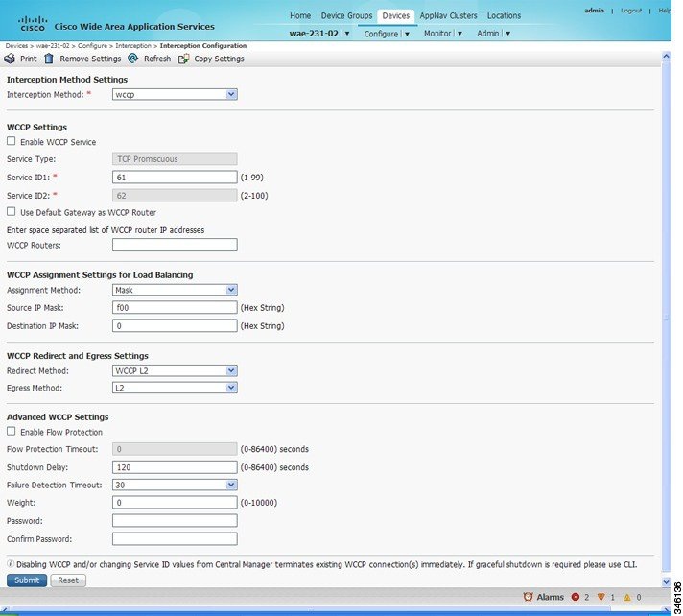Expand the Admin menu arrow
This screenshot has height=616, width=683.
click(x=507, y=34)
